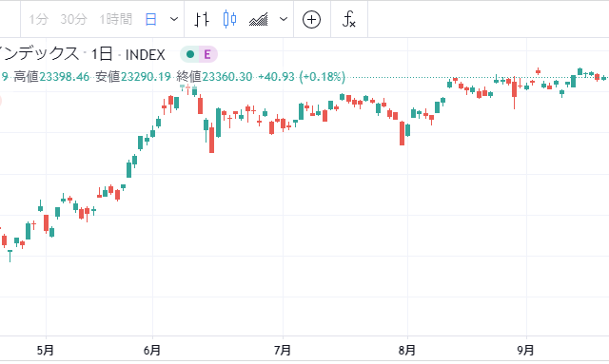Switch to bar chart style
Image resolution: width=609 pixels, height=364 pixels.
click(x=202, y=19)
